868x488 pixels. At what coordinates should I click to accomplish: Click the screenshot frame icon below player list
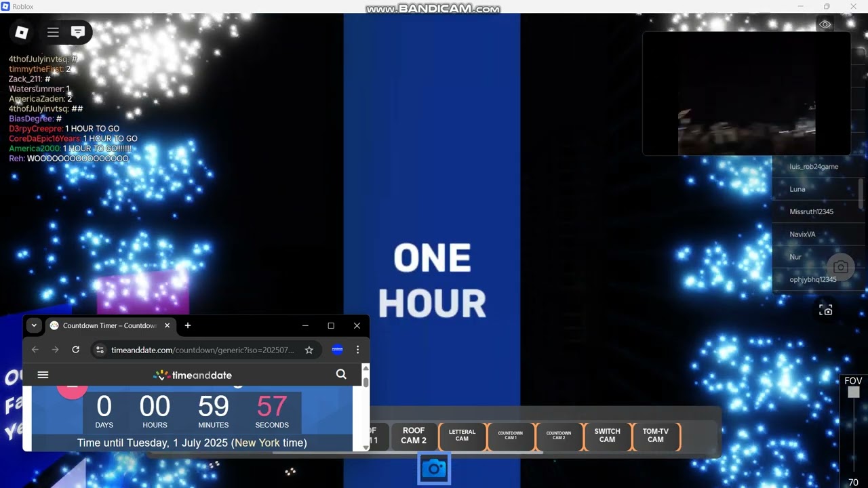(x=825, y=310)
